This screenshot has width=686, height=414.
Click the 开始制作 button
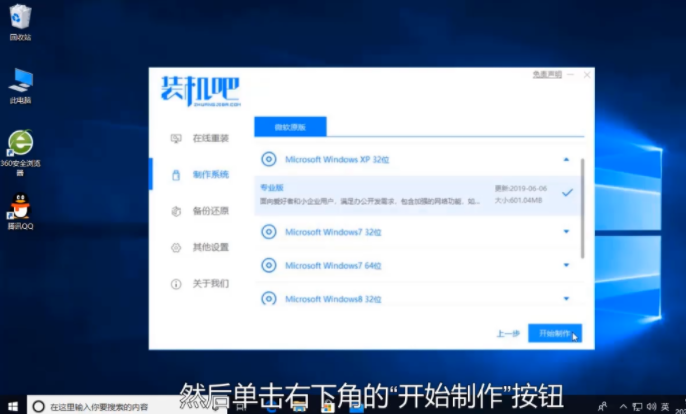pos(554,333)
